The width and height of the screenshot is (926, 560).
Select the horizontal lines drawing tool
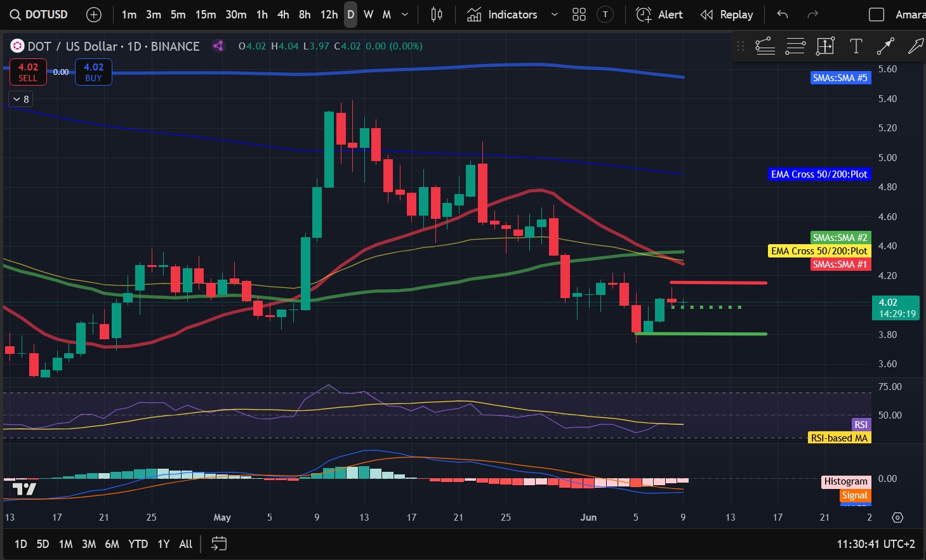[795, 46]
